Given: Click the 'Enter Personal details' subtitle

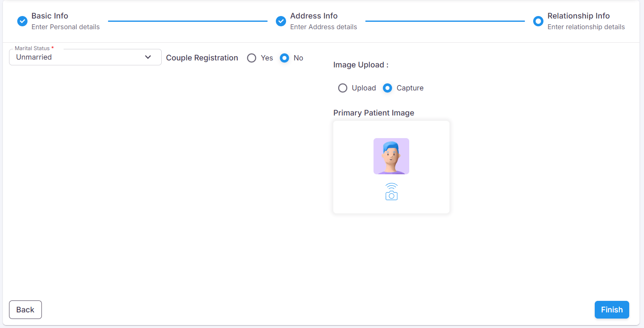Looking at the screenshot, I should click(x=66, y=27).
